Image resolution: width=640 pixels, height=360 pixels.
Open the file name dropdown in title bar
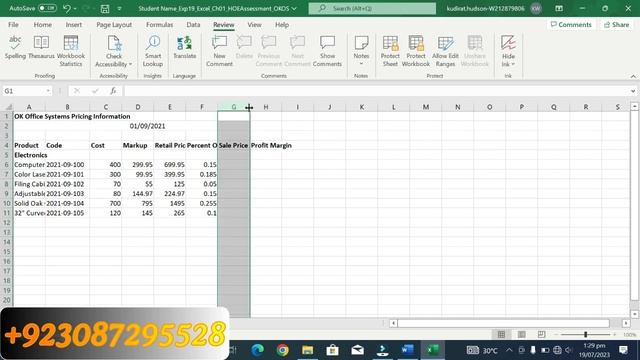coord(294,8)
